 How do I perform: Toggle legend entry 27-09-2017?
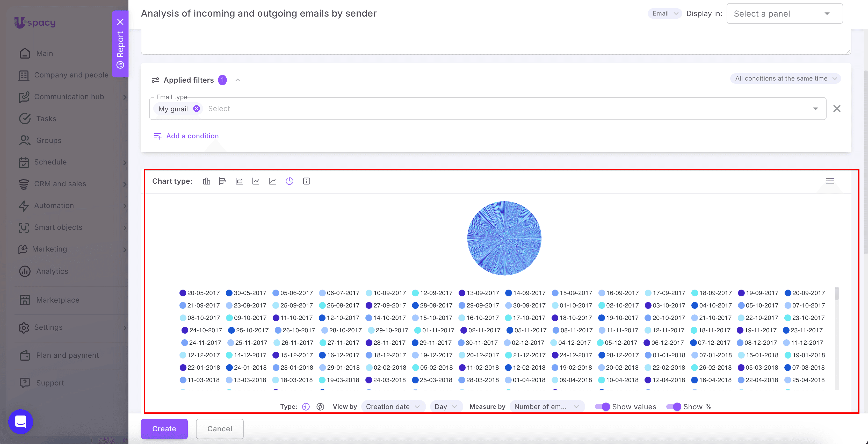(386, 305)
